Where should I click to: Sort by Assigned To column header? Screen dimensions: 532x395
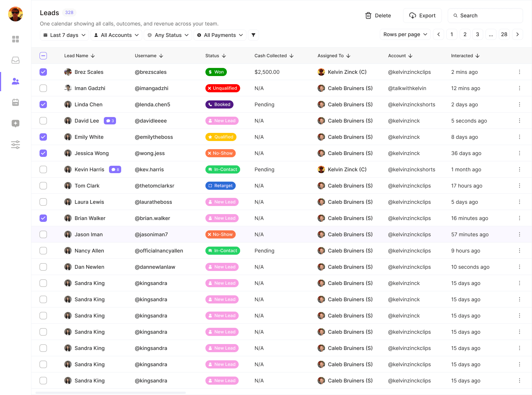334,56
